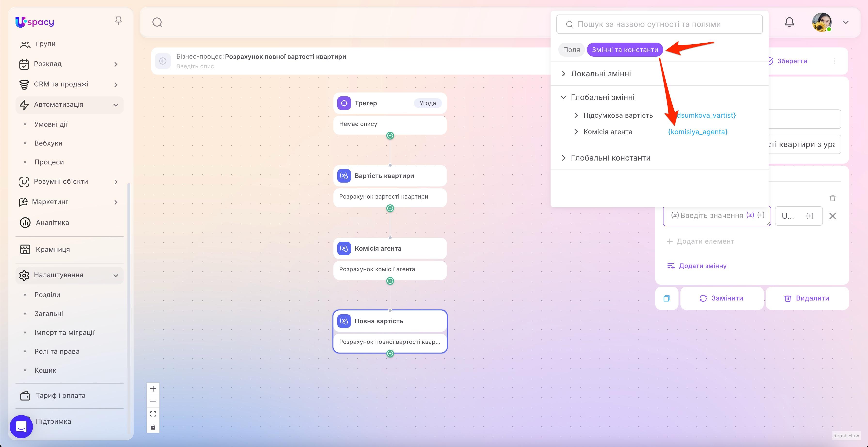Add a step after Повна вартість node
The image size is (868, 447).
pos(390,354)
